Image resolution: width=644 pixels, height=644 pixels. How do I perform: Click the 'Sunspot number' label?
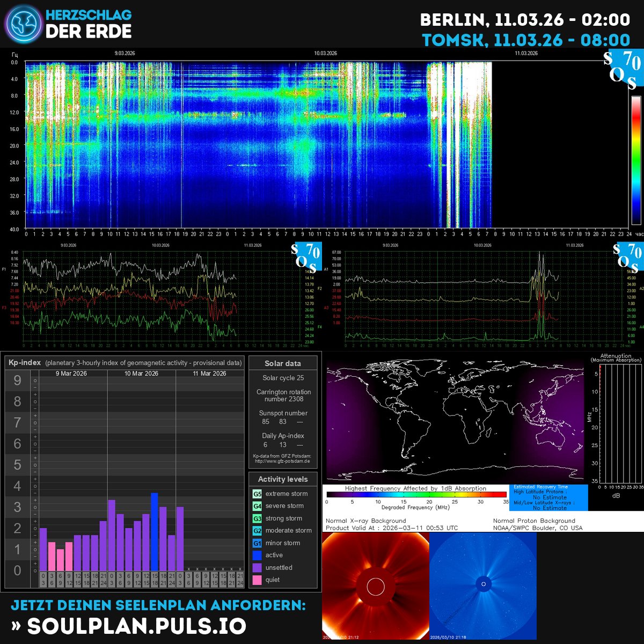[283, 413]
